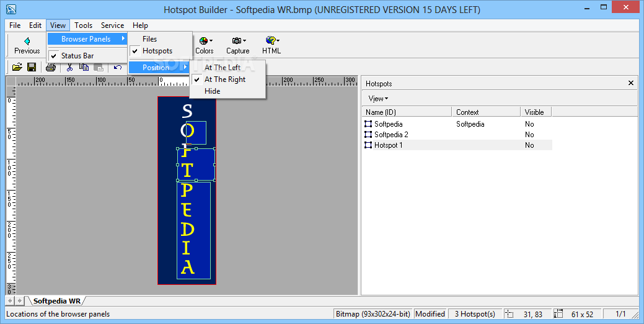The height and width of the screenshot is (324, 644).
Task: Open the Tools menu
Action: [x=84, y=25]
